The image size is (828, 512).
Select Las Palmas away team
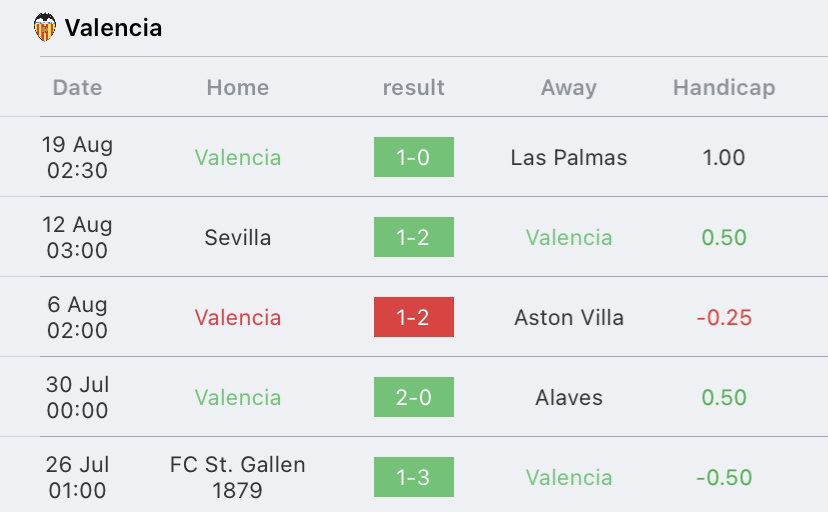pos(569,157)
